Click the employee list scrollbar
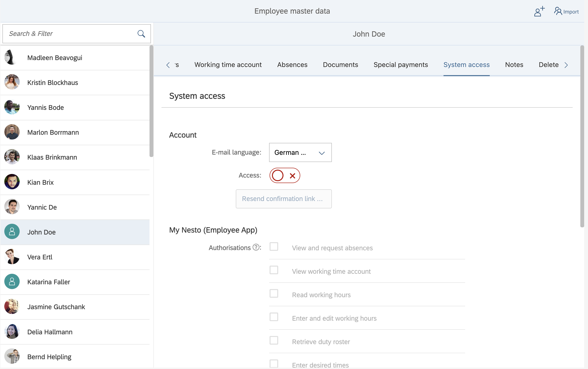 pos(151,101)
